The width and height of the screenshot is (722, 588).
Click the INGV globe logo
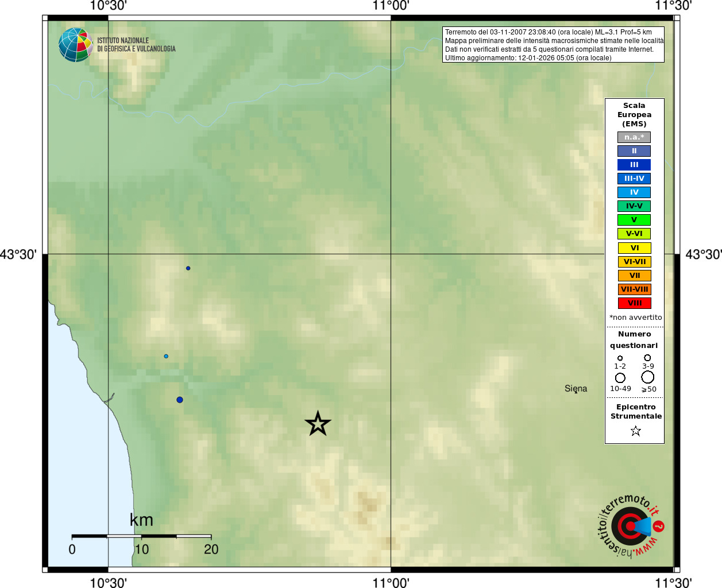click(75, 45)
